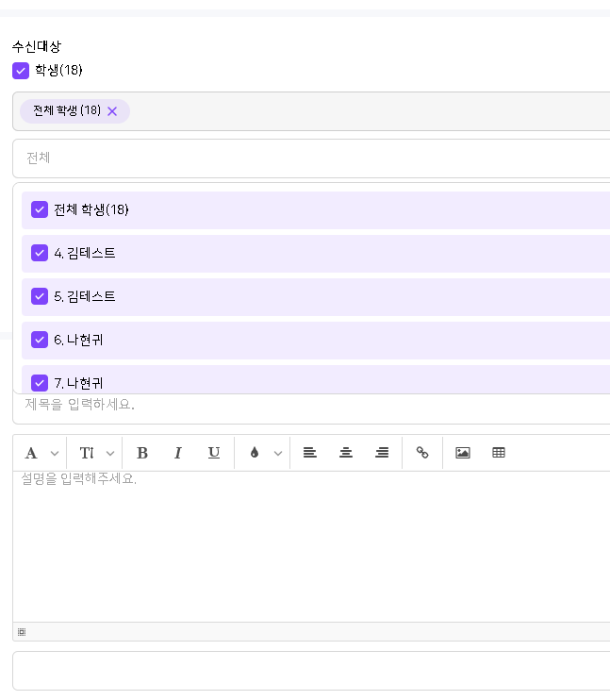Align text left in editor

[309, 453]
